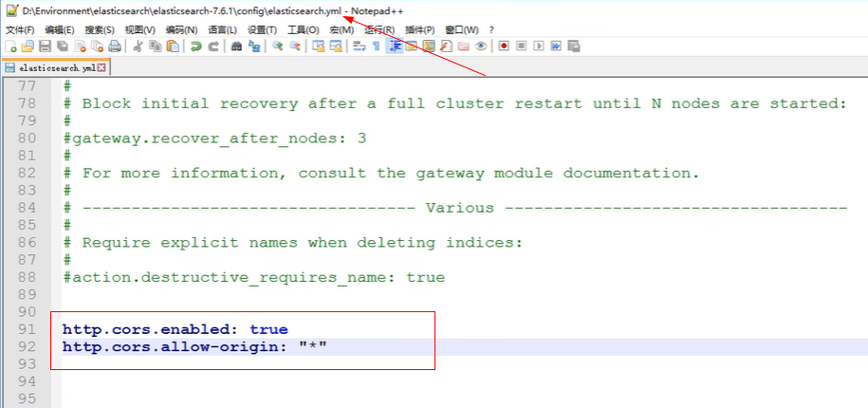This screenshot has height=408, width=868.
Task: Click the comment starting "# For more information"
Action: pyautogui.click(x=382, y=173)
